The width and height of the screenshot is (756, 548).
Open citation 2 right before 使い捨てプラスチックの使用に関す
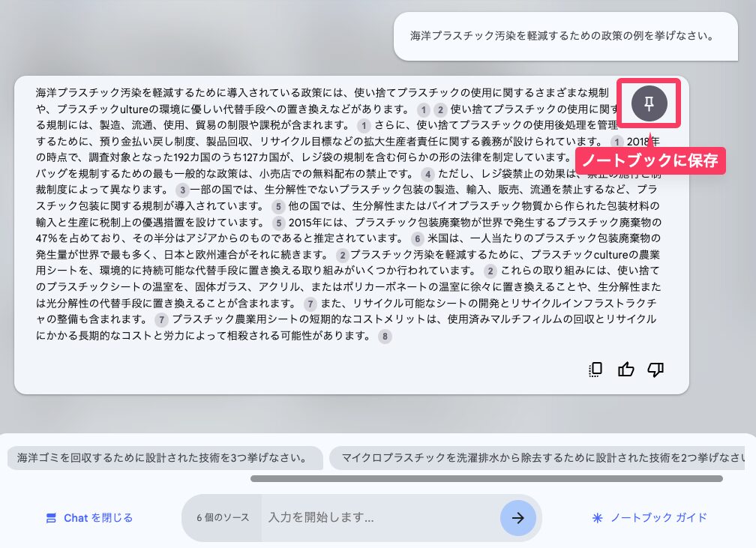pos(440,109)
